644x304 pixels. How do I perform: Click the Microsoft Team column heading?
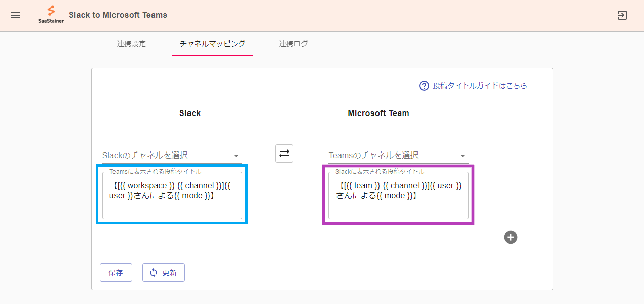click(x=378, y=113)
